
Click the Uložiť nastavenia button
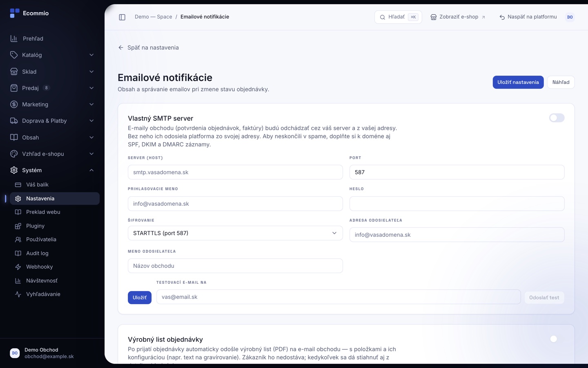coord(518,82)
